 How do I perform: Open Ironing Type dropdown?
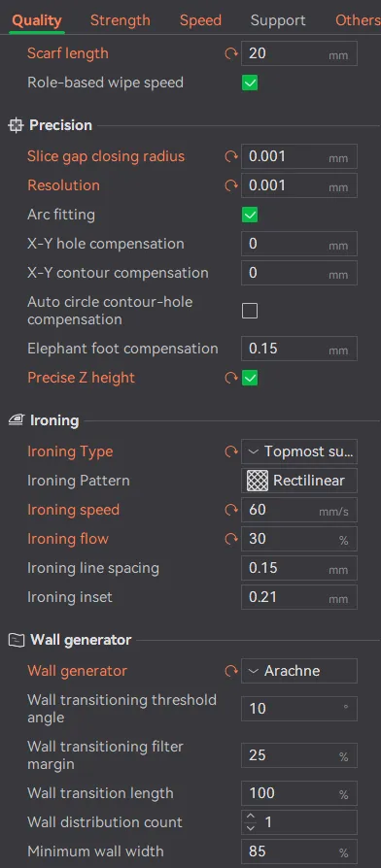(x=299, y=451)
